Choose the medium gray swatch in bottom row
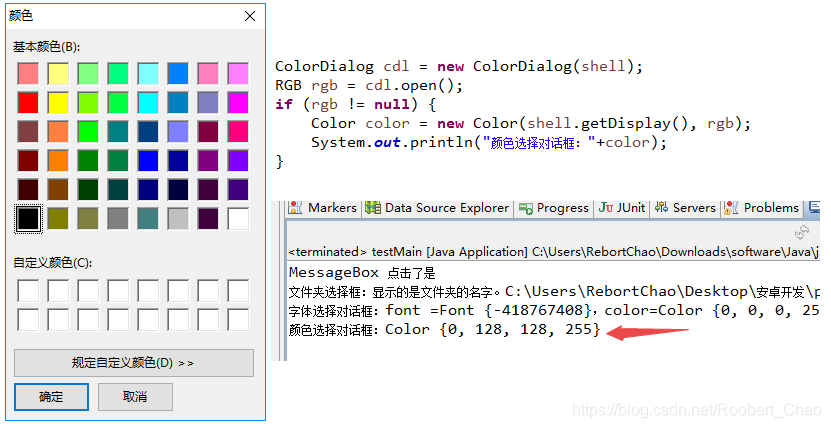The width and height of the screenshot is (831, 428). click(118, 219)
